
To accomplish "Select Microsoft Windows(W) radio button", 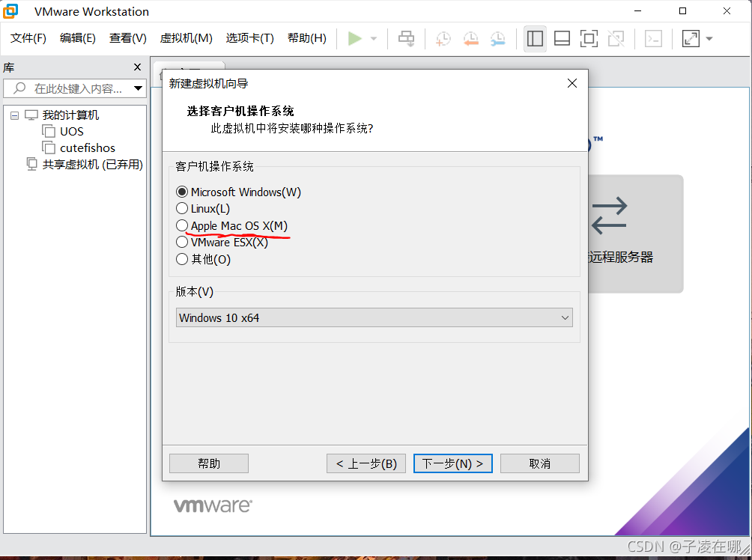I will (182, 192).
